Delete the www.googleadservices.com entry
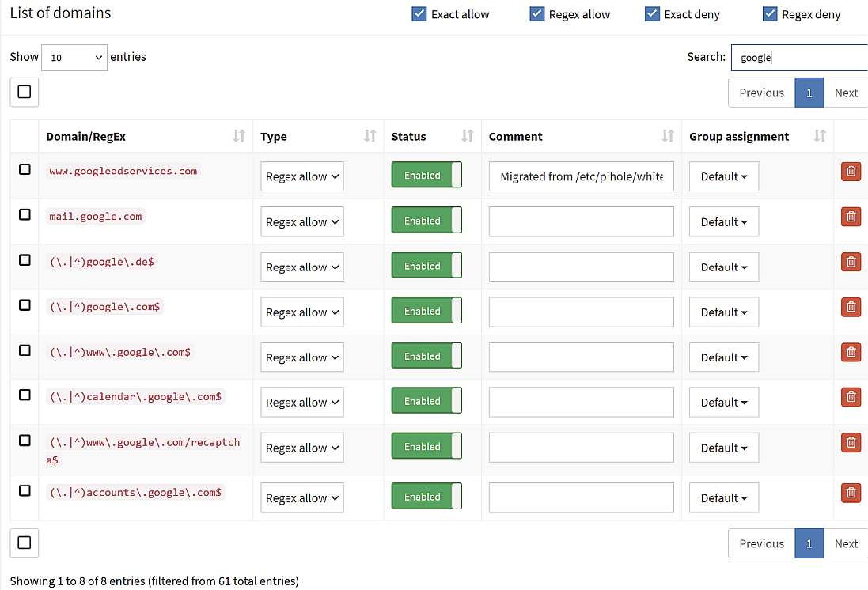 (x=851, y=171)
